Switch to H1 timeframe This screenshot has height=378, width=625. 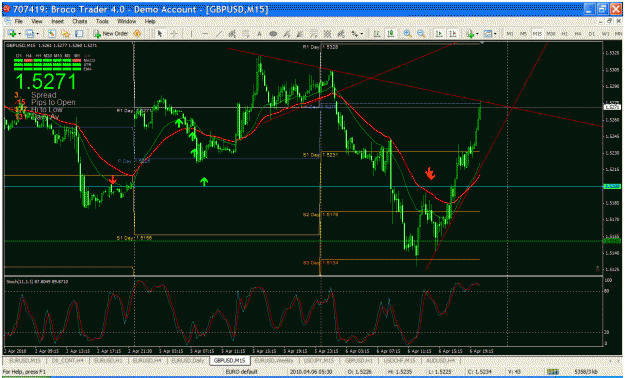pyautogui.click(x=564, y=34)
